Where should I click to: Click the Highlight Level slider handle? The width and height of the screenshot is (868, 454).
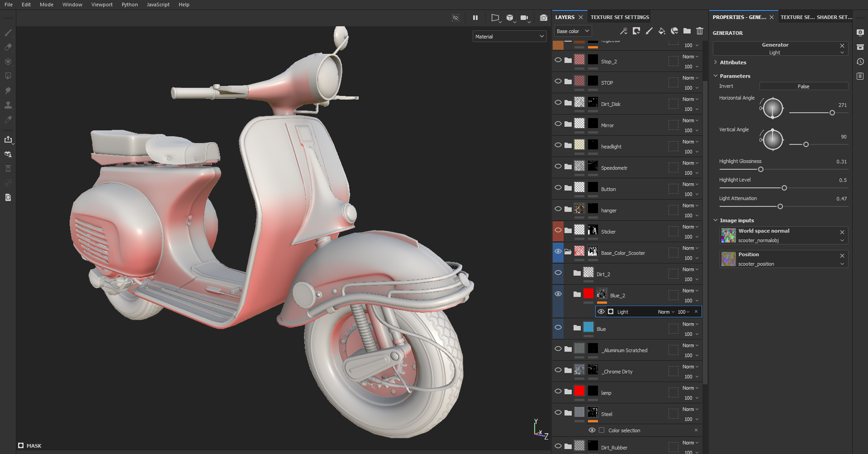click(x=784, y=188)
